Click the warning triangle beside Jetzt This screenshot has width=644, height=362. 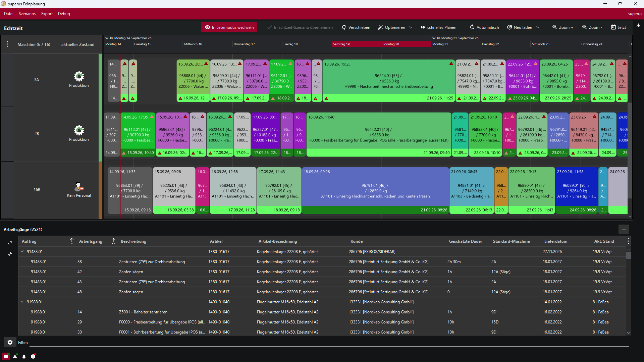click(x=638, y=25)
